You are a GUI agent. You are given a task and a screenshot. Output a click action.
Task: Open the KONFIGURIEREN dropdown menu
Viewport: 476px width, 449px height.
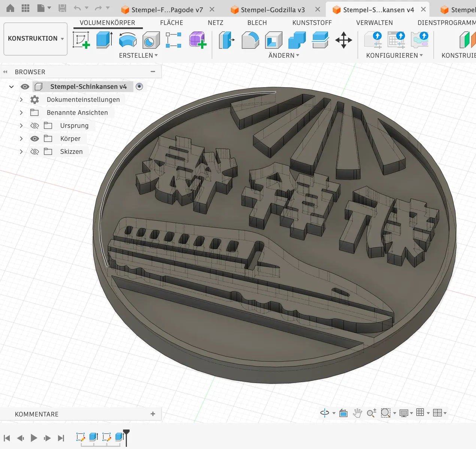pyautogui.click(x=394, y=55)
